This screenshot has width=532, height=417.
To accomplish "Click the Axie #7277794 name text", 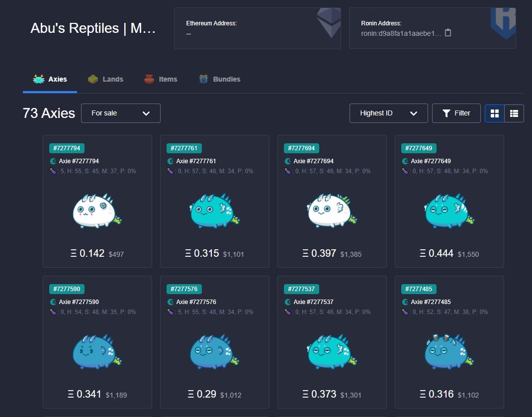I will point(79,161).
